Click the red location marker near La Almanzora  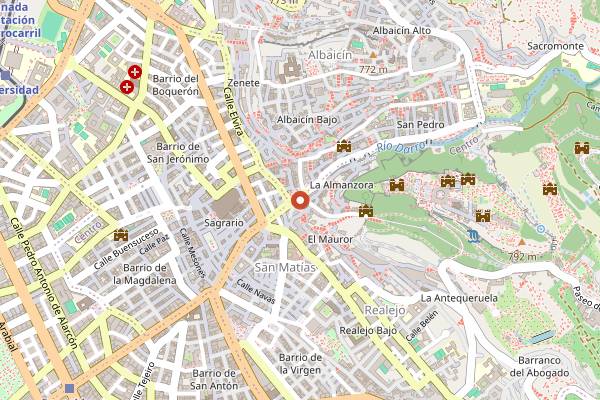point(300,200)
